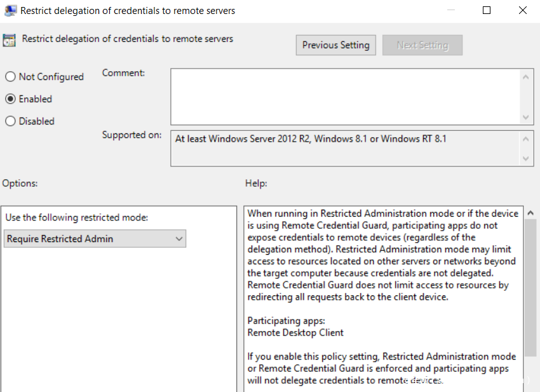This screenshot has width=540, height=392.
Task: Click the Next Setting button
Action: click(422, 45)
